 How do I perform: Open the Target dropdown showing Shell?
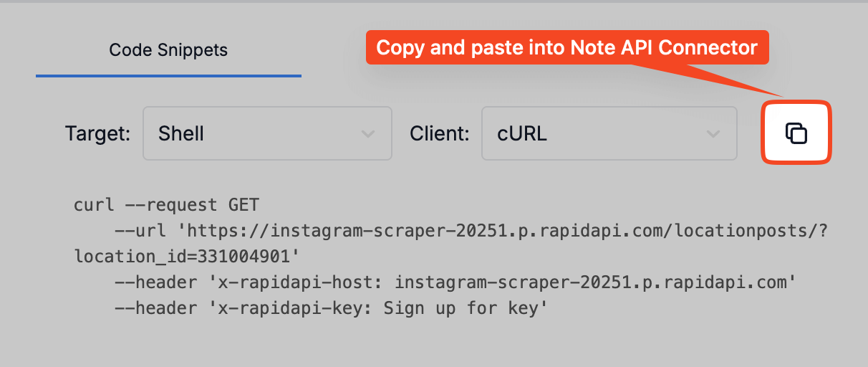(267, 133)
